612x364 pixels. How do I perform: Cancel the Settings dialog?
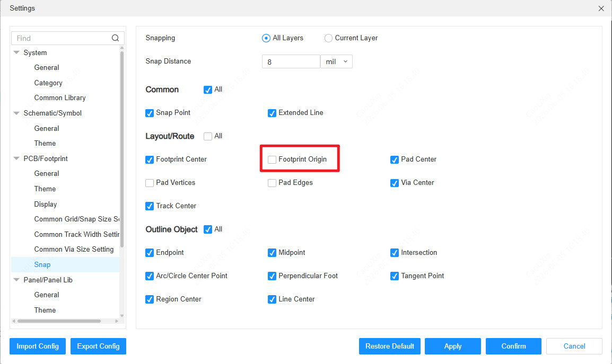click(574, 346)
